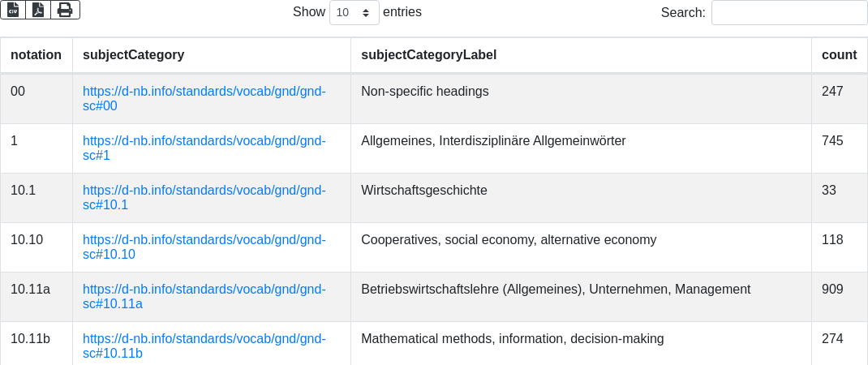Follow the gnd-sc#10.11b link
This screenshot has height=365, width=868.
[204, 346]
